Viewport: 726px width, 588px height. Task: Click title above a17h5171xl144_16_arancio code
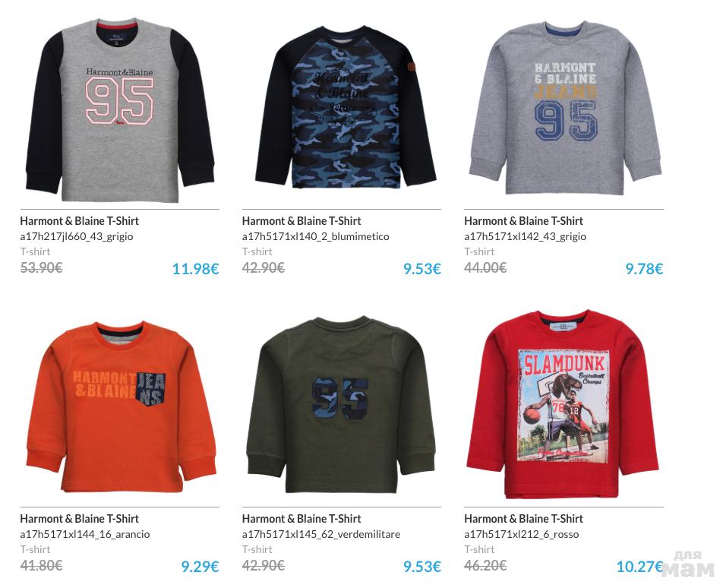point(79,519)
